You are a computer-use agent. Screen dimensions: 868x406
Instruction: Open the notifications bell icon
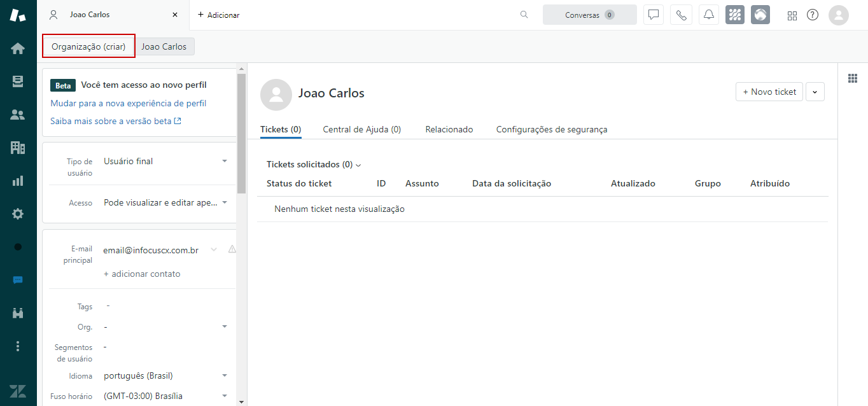[x=708, y=15]
